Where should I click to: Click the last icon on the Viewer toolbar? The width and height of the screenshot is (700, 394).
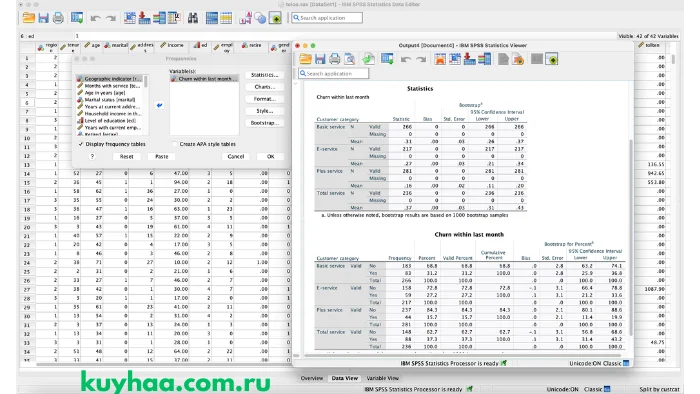pos(552,59)
